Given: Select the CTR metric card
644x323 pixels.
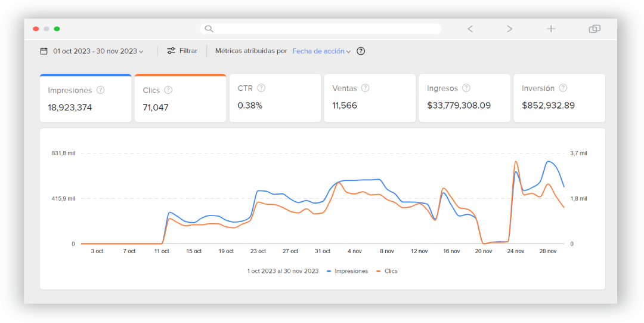Looking at the screenshot, I should click(275, 99).
